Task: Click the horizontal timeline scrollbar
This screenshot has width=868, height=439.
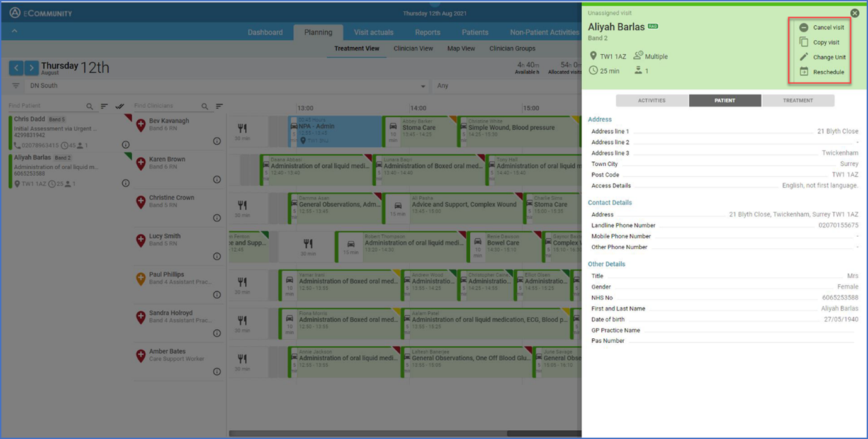Action: click(405, 433)
